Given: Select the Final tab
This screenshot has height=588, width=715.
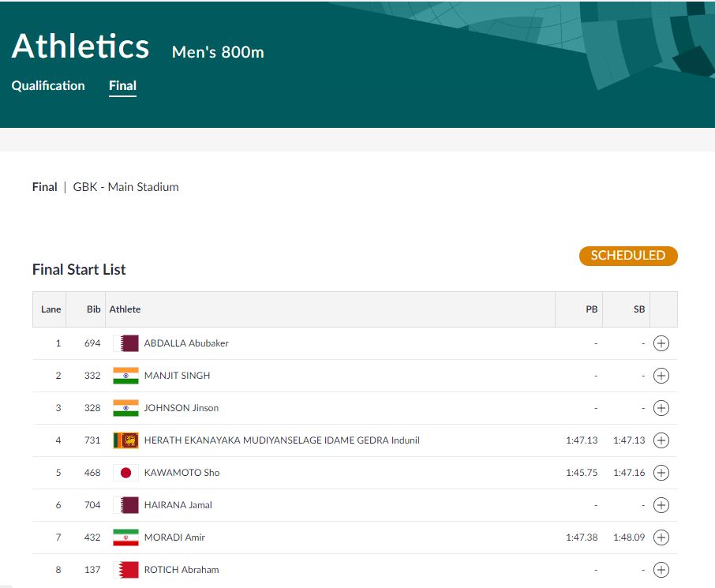Looking at the screenshot, I should click(122, 86).
